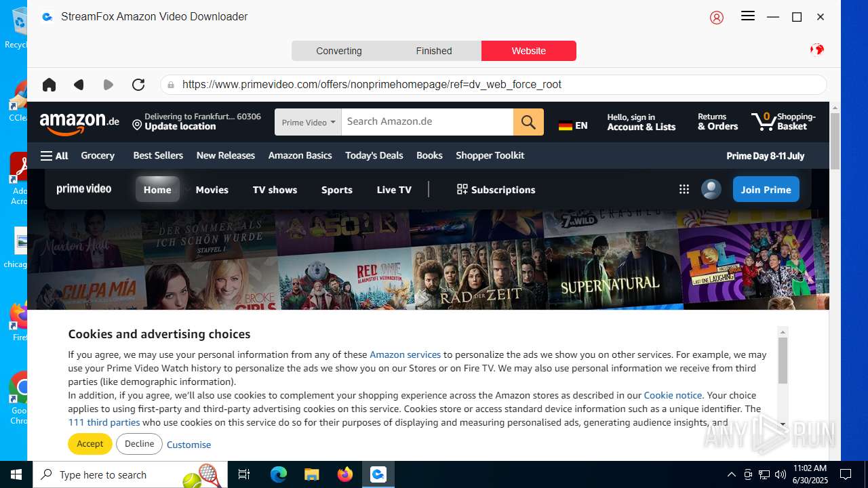Click the red icon right of the Website tab

817,49
